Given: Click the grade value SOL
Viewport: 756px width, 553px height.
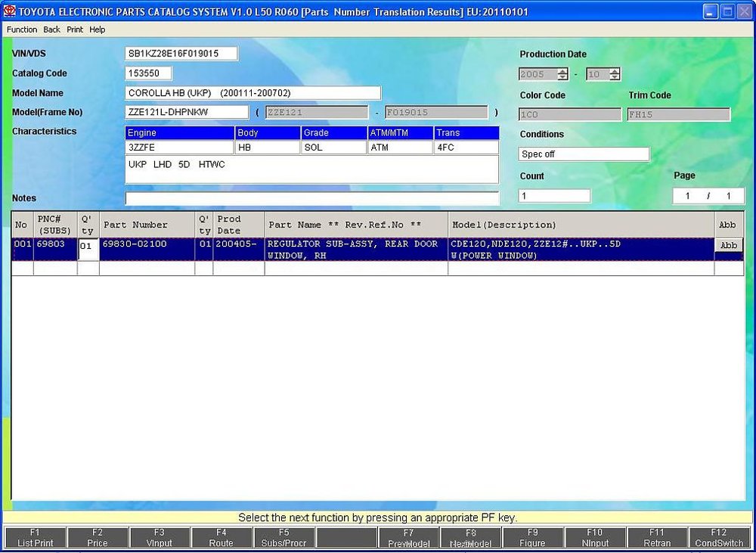Looking at the screenshot, I should pos(333,148).
